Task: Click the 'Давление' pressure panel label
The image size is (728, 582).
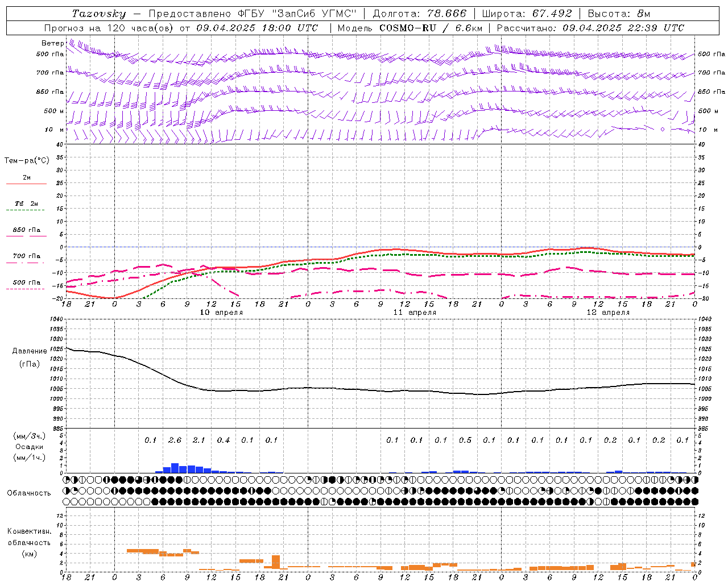Action: click(30, 351)
